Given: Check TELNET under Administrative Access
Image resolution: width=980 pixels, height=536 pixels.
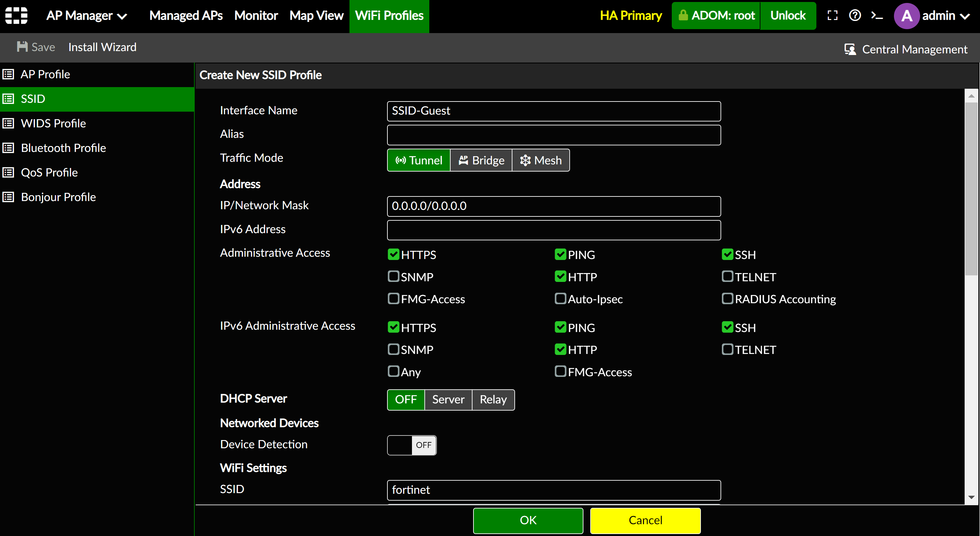Looking at the screenshot, I should [x=727, y=276].
